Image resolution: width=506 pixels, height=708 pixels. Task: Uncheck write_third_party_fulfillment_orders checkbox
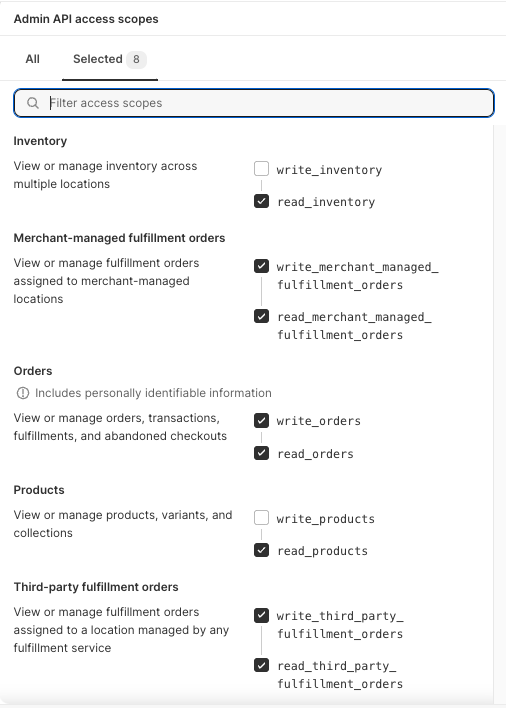point(261,615)
